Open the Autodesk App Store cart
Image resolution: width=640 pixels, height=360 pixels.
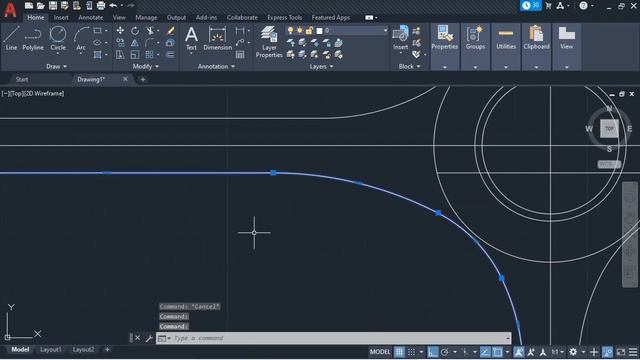point(548,6)
